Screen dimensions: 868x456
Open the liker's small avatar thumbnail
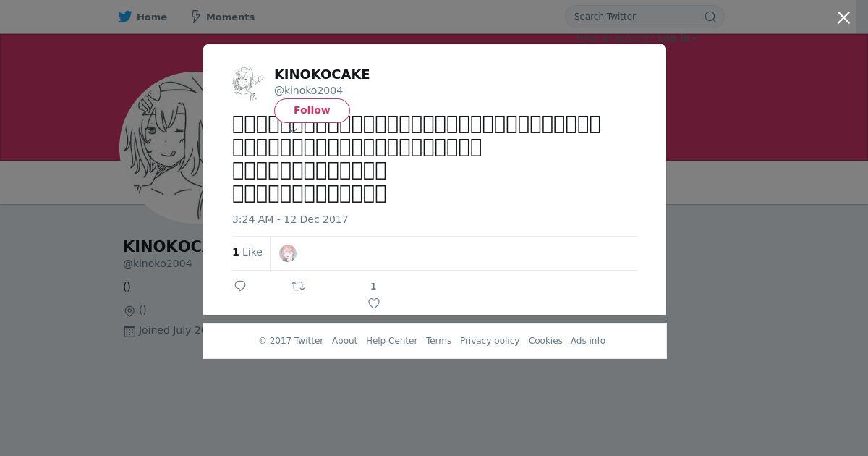(x=288, y=253)
